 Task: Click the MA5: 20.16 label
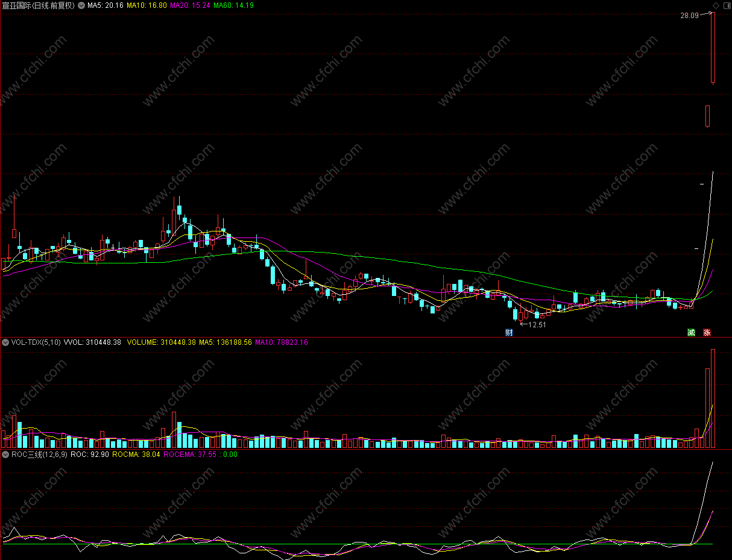point(106,5)
